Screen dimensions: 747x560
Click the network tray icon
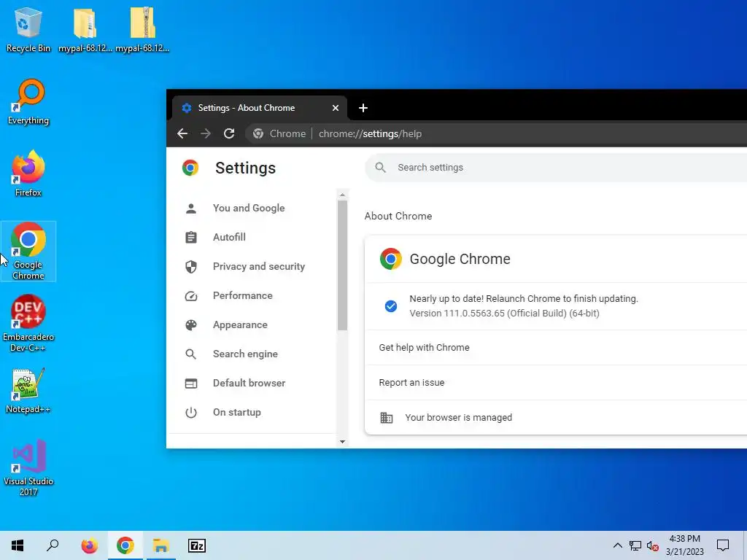pyautogui.click(x=635, y=545)
